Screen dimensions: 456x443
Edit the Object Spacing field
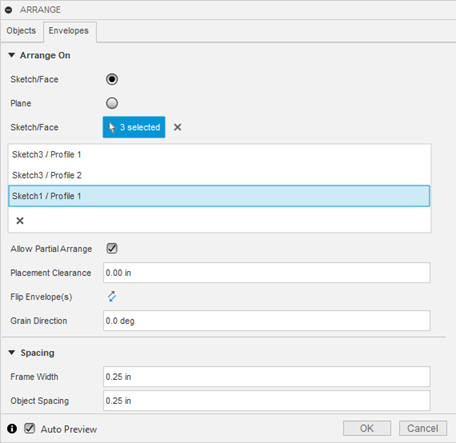pyautogui.click(x=267, y=401)
